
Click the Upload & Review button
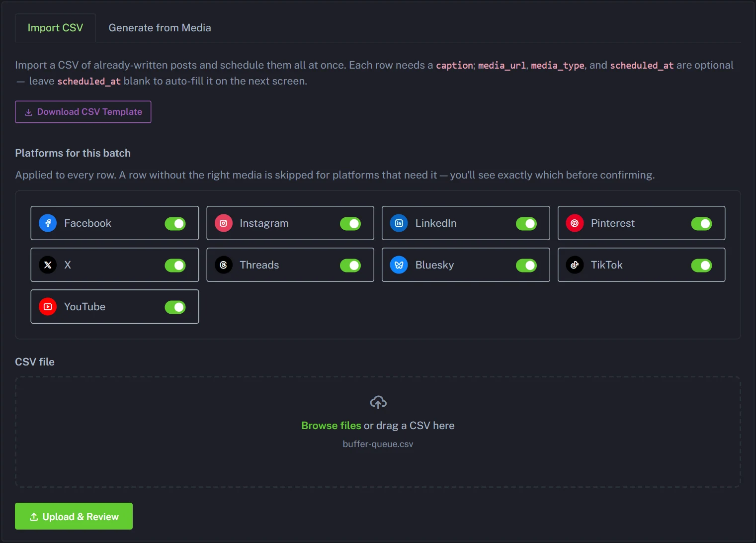tap(74, 516)
